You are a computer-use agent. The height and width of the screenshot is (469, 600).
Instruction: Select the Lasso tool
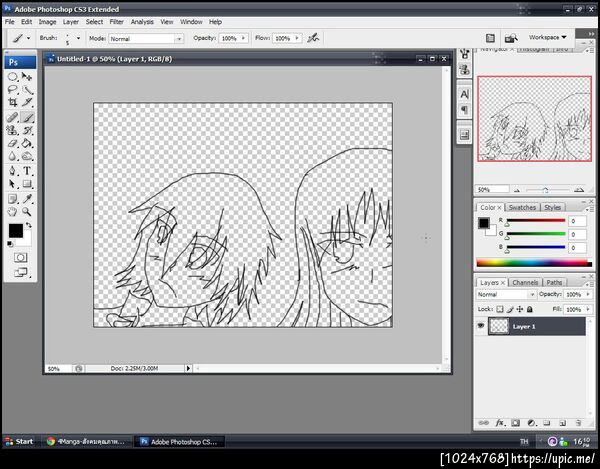[13, 90]
